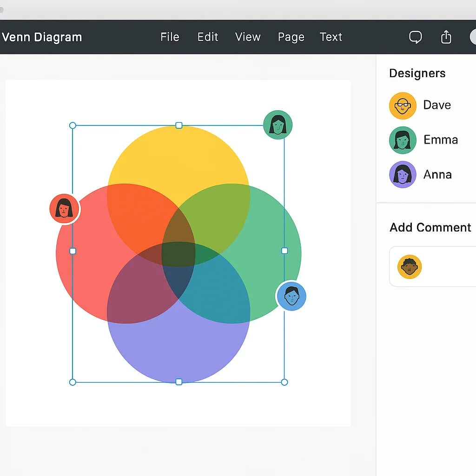476x476 pixels.
Task: Select Dave's avatar in the Designers panel
Action: pos(403,106)
